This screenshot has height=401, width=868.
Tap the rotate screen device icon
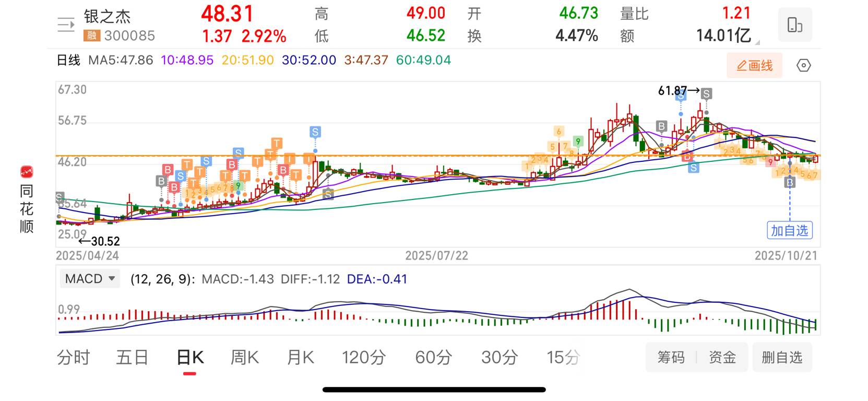(x=795, y=25)
